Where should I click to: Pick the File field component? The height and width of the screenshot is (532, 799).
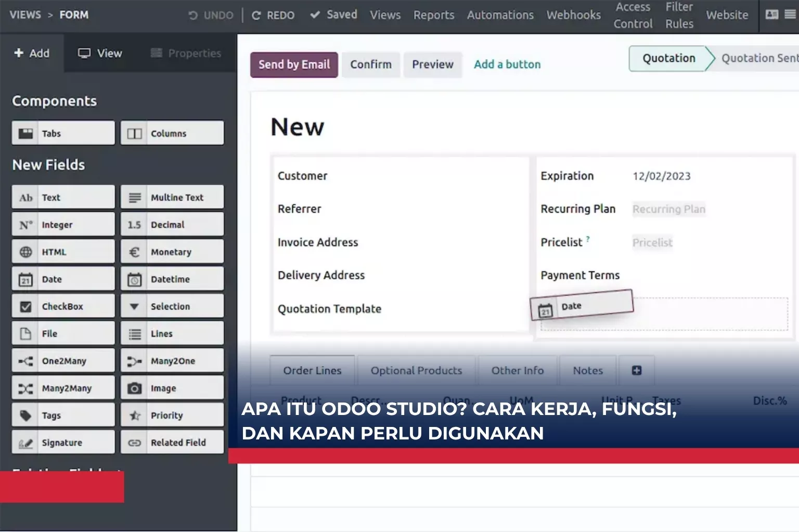pos(63,333)
